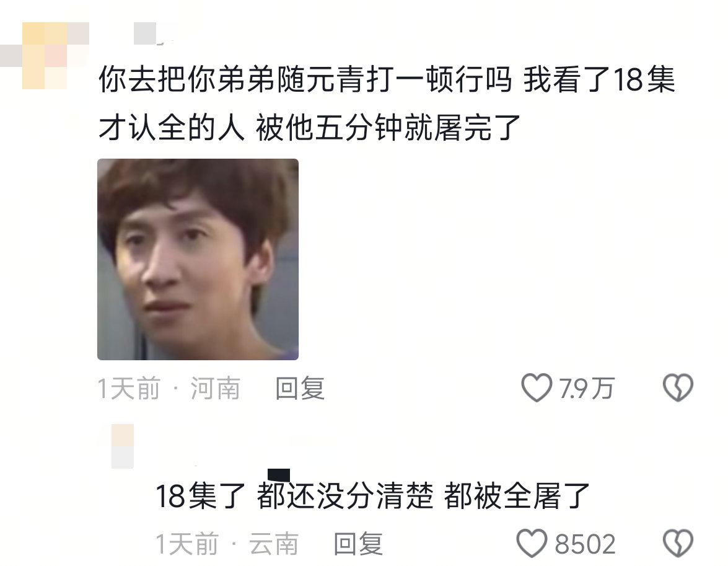
Task: Tap the 8502 like count
Action: tap(585, 544)
